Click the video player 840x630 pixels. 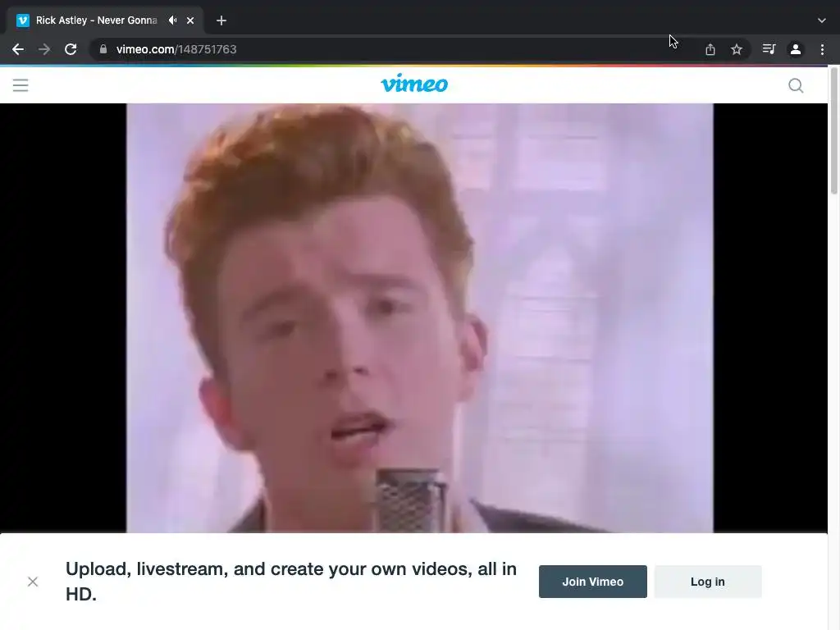[413, 318]
